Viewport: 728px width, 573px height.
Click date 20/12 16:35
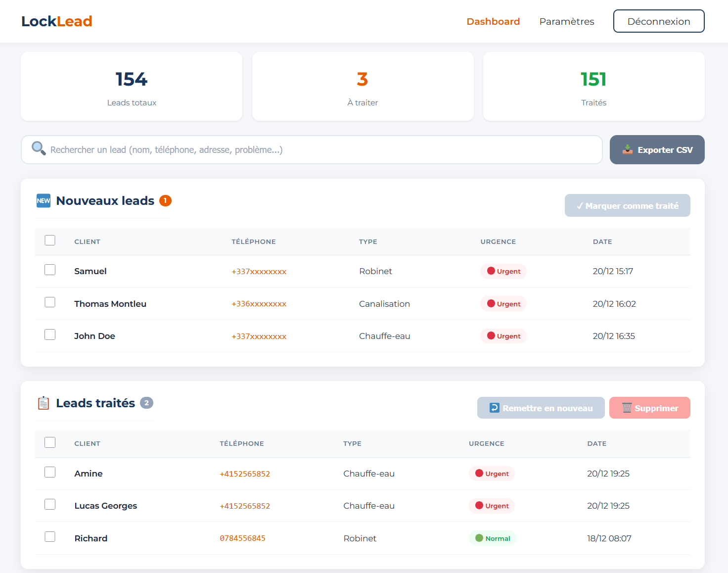tap(614, 336)
